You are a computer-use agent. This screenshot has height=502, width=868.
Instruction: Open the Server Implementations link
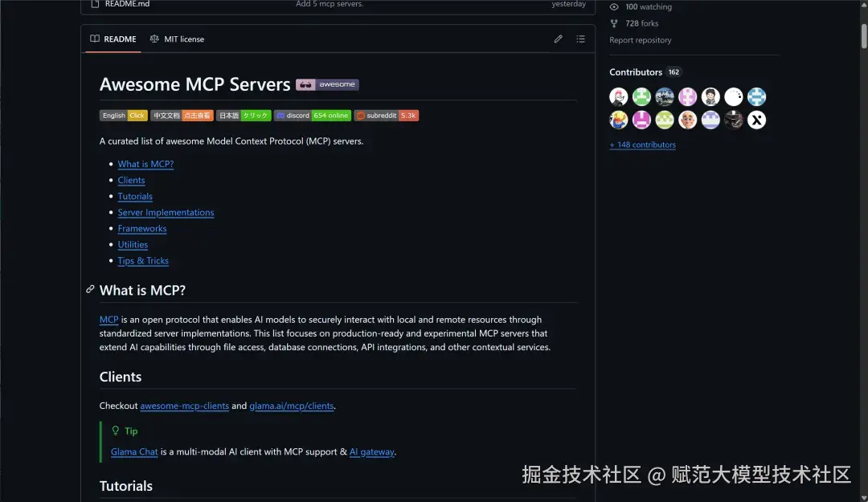pyautogui.click(x=166, y=212)
